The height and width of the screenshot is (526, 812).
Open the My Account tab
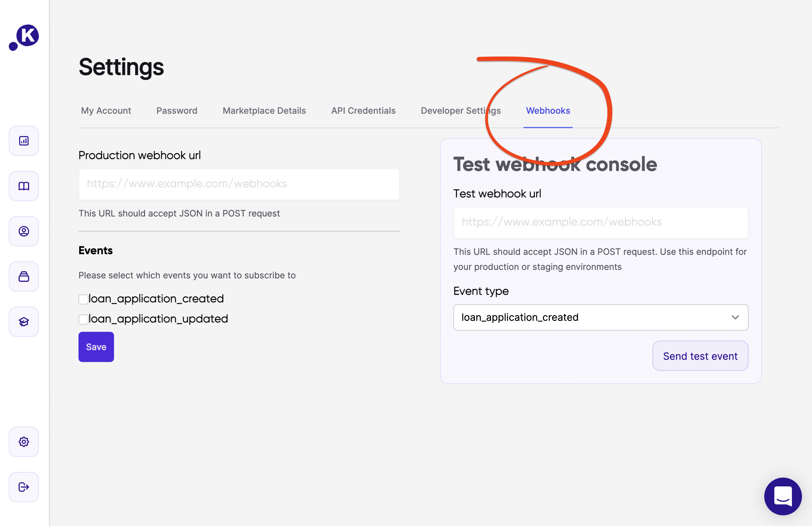point(106,111)
